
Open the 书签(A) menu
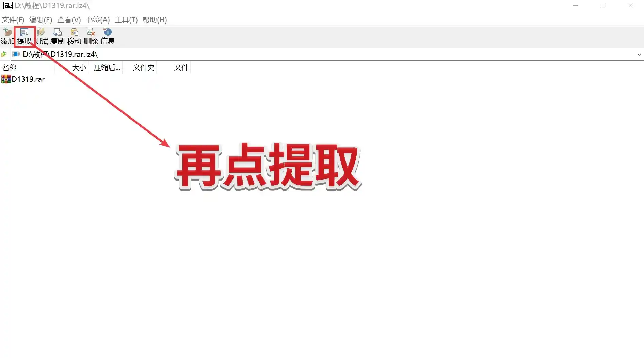pos(98,20)
